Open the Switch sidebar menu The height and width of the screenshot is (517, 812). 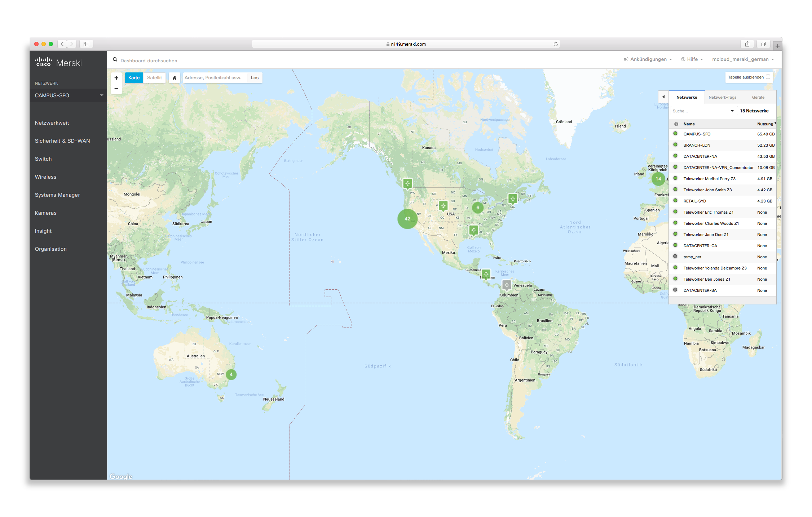(x=43, y=159)
